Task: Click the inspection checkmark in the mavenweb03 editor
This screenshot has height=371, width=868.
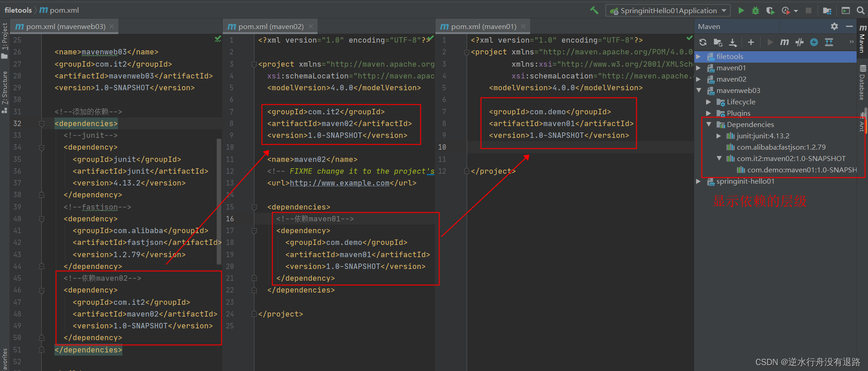Action: [x=218, y=39]
